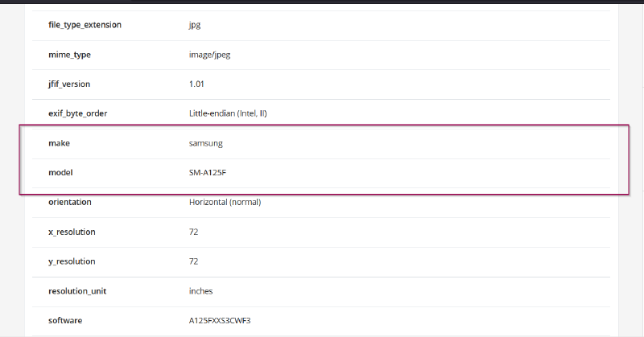This screenshot has width=644, height=337.
Task: Click the resolution_unit label
Action: click(x=76, y=290)
